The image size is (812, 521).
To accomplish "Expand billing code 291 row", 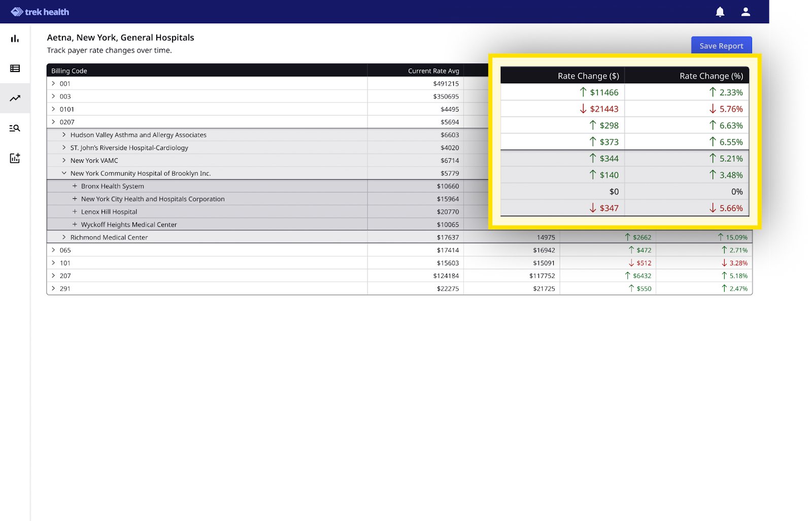I will click(53, 288).
